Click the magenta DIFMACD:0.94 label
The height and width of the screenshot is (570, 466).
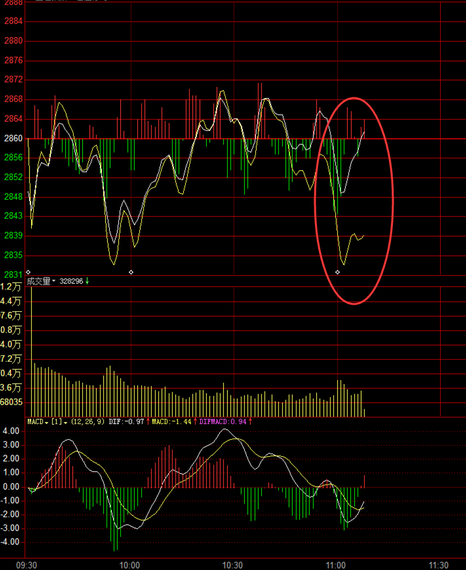pos(223,422)
